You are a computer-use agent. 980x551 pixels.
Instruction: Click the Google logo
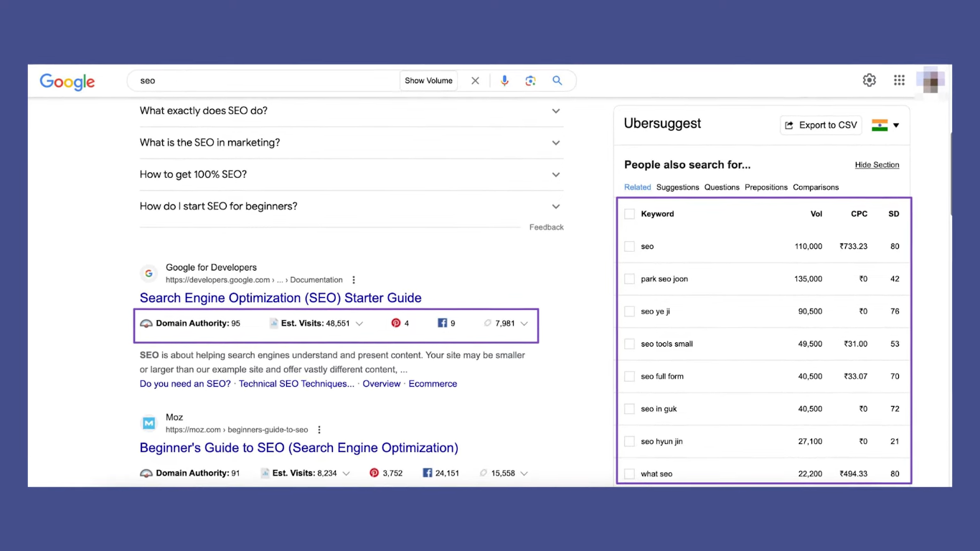point(67,82)
